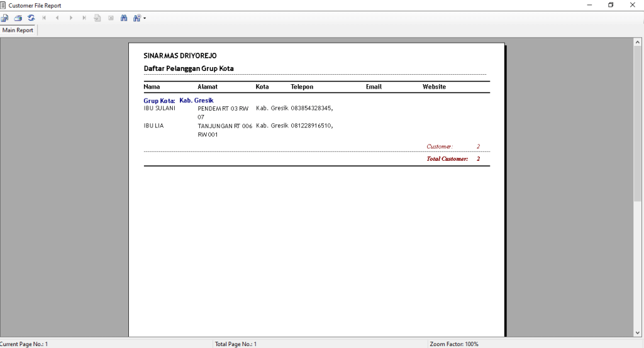The height and width of the screenshot is (348, 644).
Task: Expand the zoom dropdown arrow
Action: (x=145, y=18)
